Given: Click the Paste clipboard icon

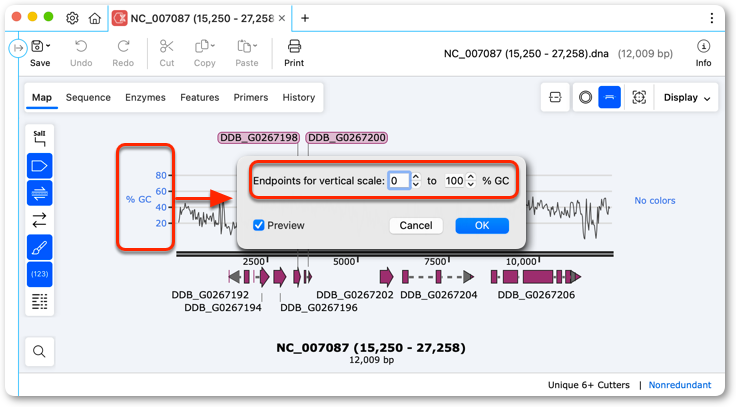Looking at the screenshot, I should (244, 46).
